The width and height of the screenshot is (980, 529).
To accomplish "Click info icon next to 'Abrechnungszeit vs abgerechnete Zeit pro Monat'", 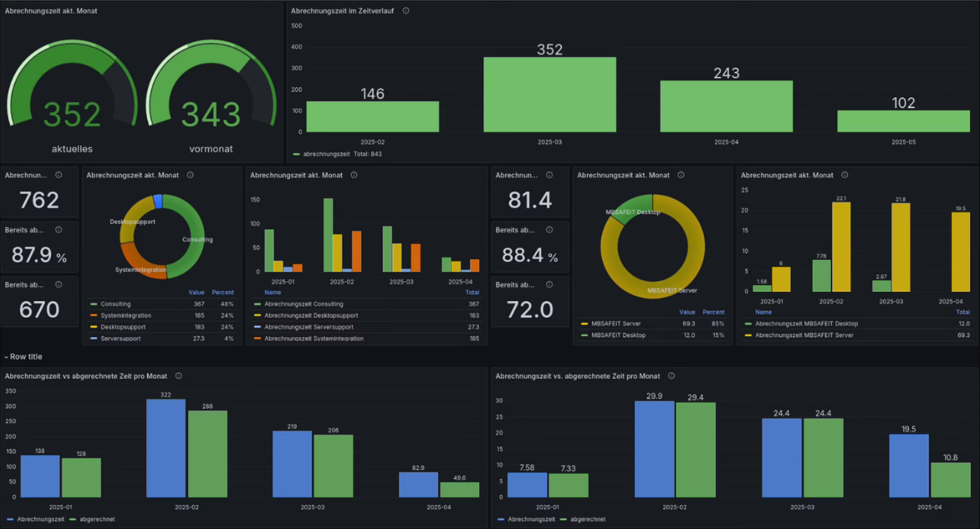I will tap(179, 376).
